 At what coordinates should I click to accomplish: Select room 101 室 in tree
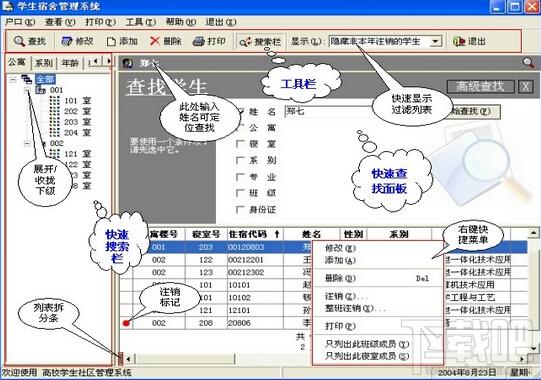[77, 101]
